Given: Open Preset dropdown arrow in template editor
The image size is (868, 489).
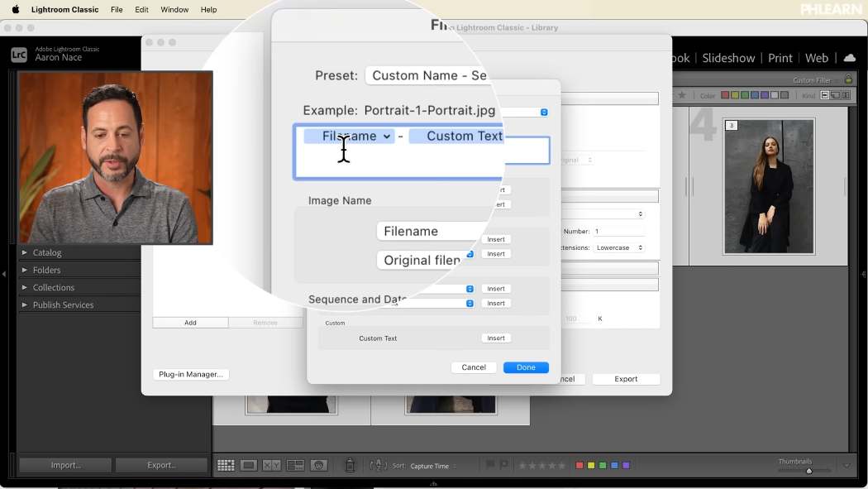Looking at the screenshot, I should click(x=544, y=112).
